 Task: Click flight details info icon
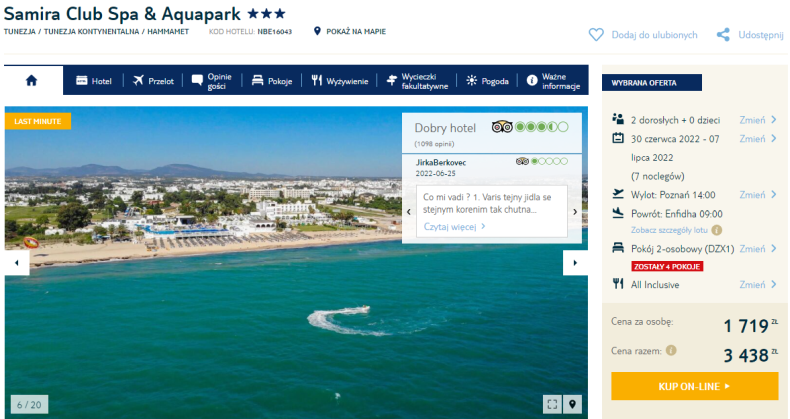(x=716, y=230)
